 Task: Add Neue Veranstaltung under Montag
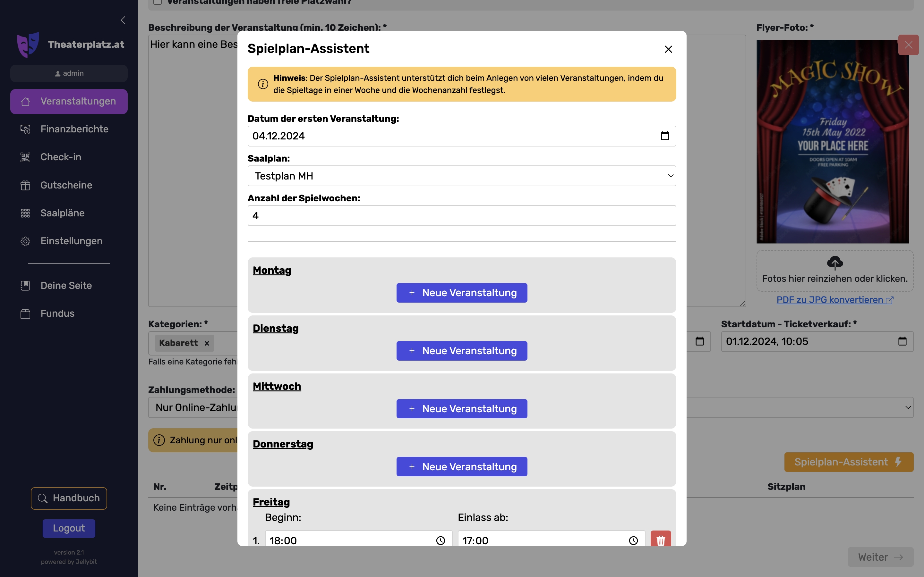click(462, 293)
